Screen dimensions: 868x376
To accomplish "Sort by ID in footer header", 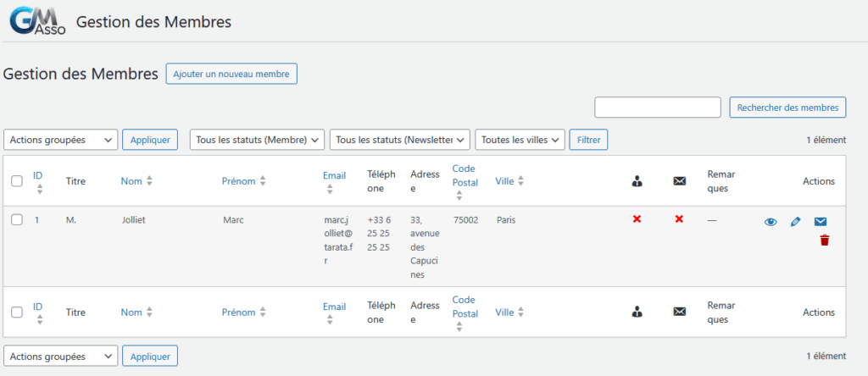I will click(x=37, y=307).
